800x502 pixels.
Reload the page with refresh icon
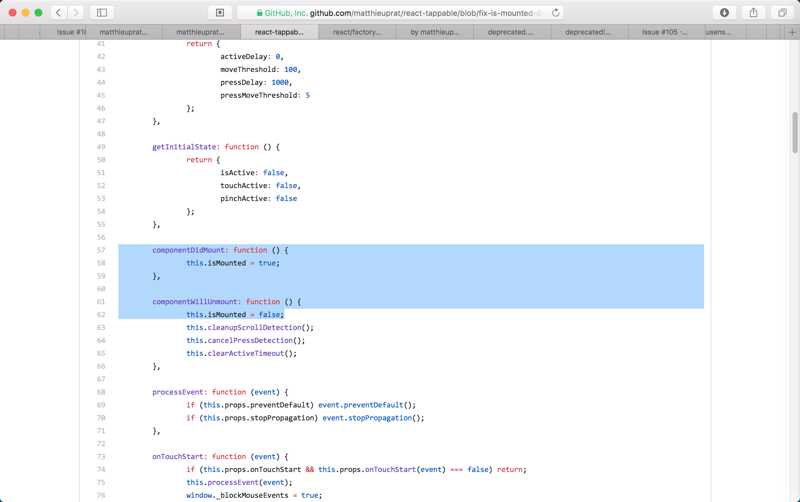556,13
